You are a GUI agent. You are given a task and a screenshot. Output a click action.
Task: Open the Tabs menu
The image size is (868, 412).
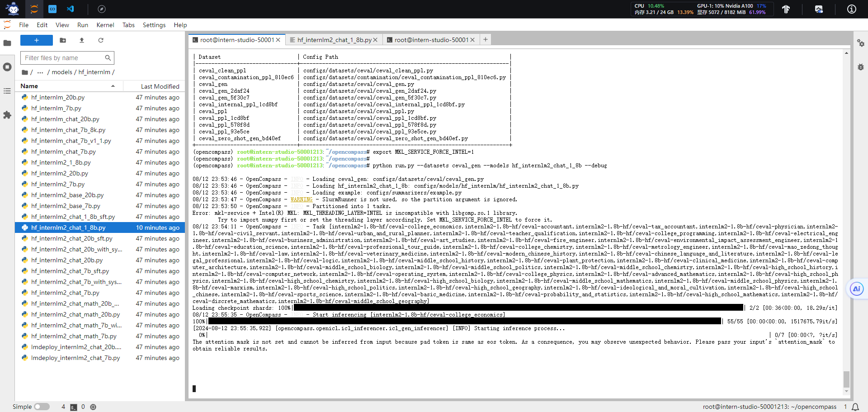pyautogui.click(x=128, y=25)
